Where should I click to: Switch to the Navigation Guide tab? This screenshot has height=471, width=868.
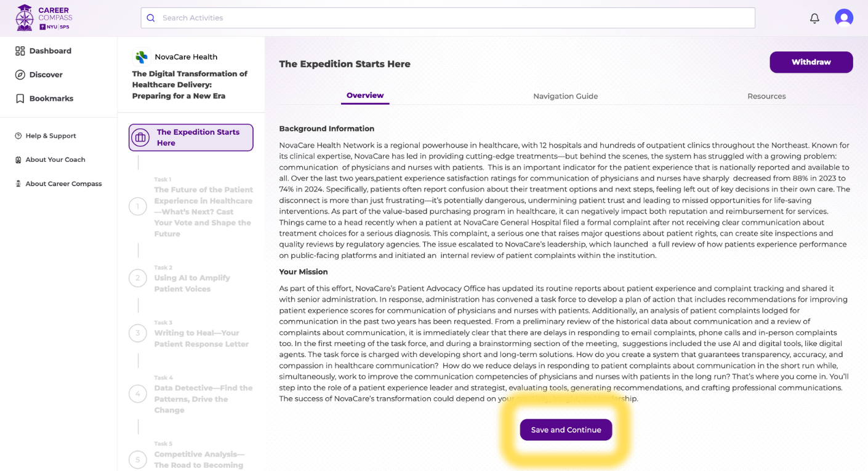tap(565, 96)
